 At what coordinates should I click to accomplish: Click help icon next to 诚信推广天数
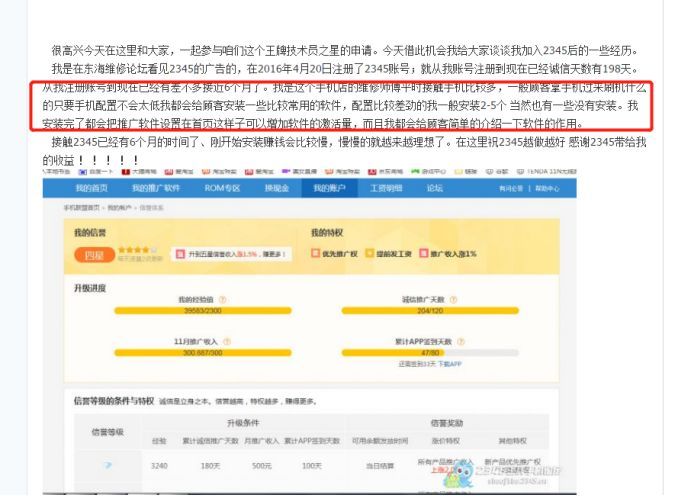tap(453, 300)
